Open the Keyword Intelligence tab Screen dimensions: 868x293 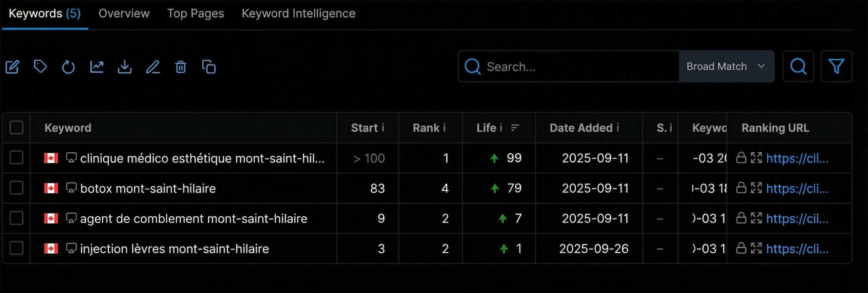298,14
